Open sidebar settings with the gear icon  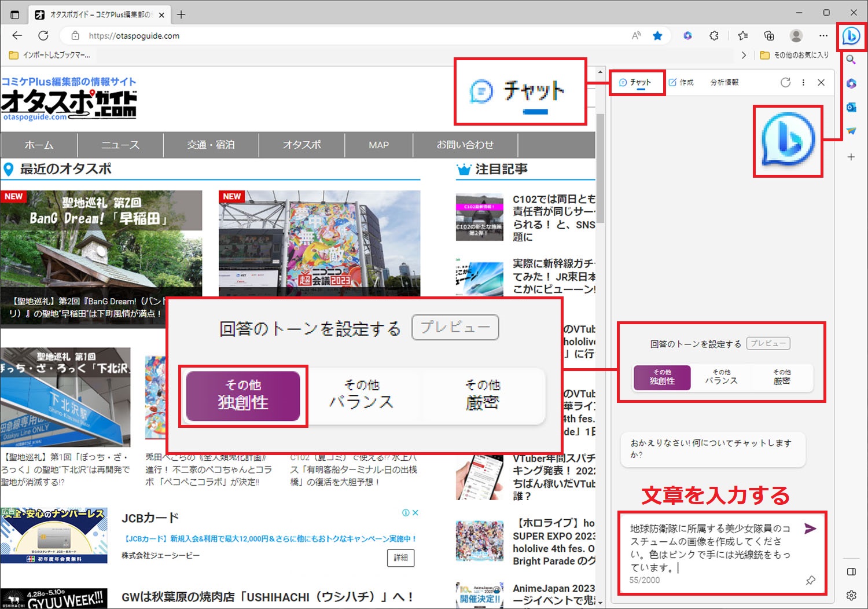point(851,595)
